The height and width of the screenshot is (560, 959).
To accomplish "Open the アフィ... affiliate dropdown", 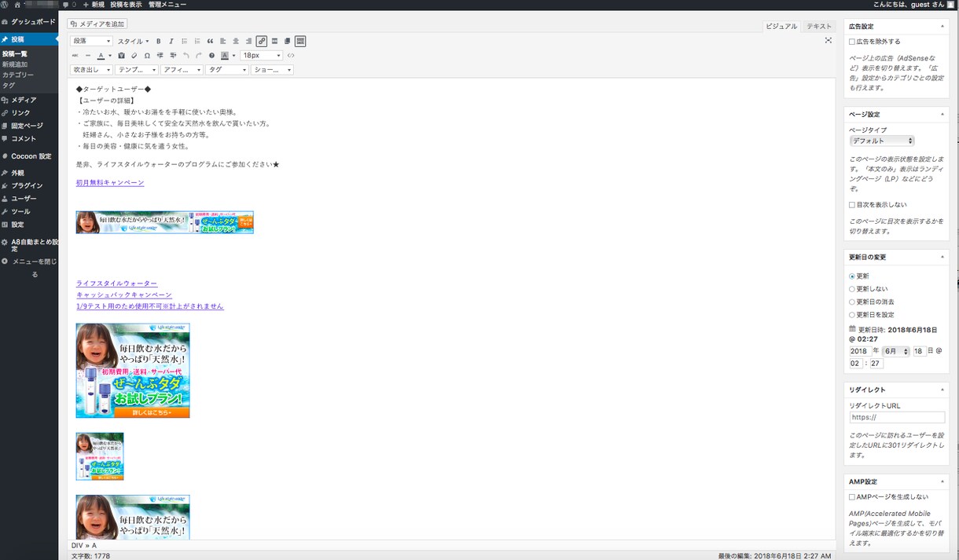I will pos(182,70).
